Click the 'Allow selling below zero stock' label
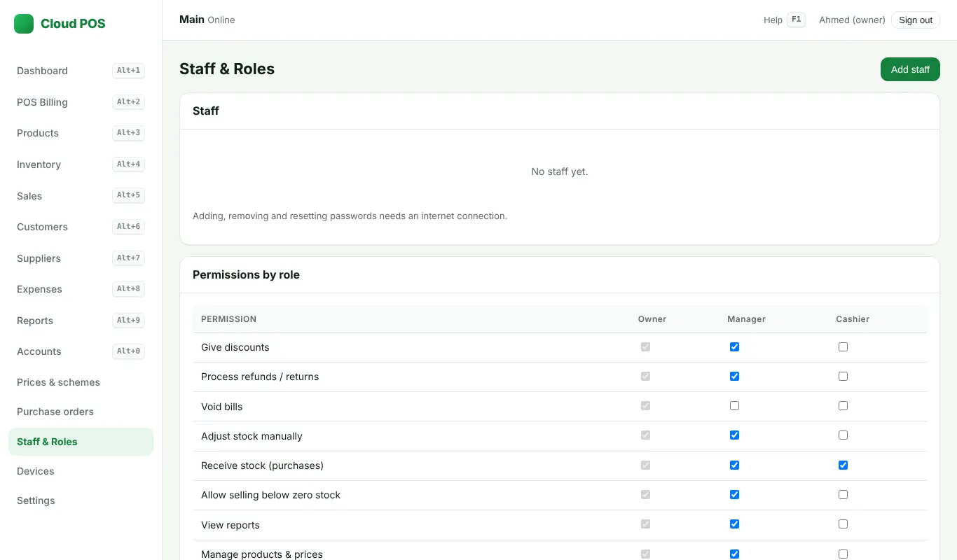 (x=270, y=495)
